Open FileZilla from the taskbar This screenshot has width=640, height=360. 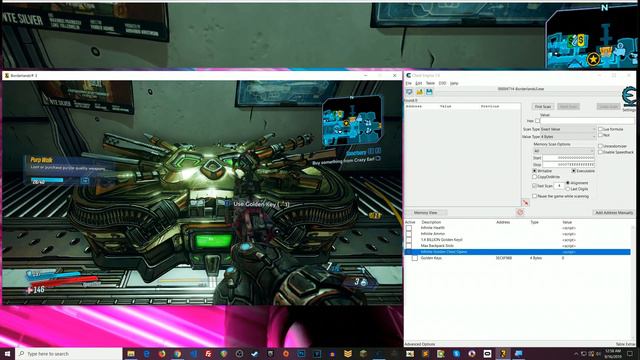[x=208, y=353]
